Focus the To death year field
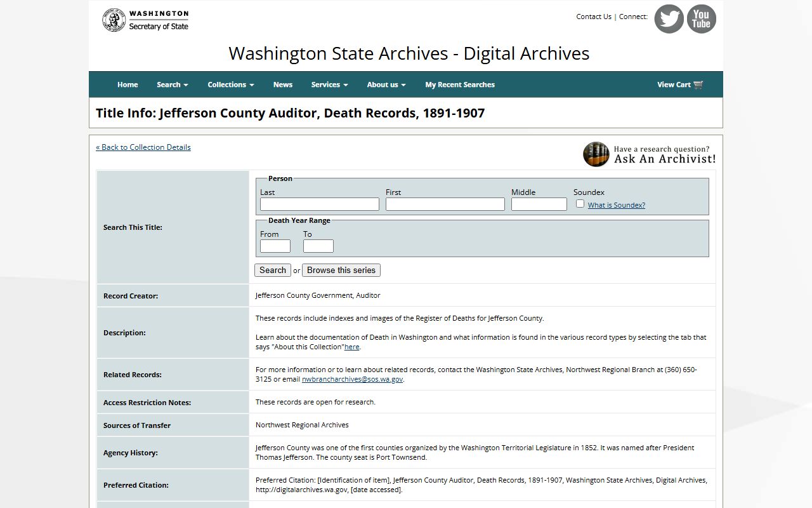The image size is (812, 508). [x=318, y=246]
